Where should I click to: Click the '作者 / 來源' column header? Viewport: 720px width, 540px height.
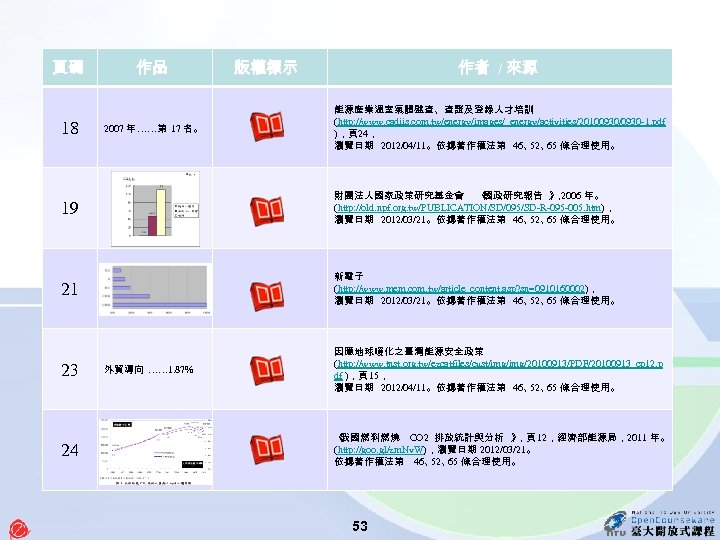tap(500, 67)
